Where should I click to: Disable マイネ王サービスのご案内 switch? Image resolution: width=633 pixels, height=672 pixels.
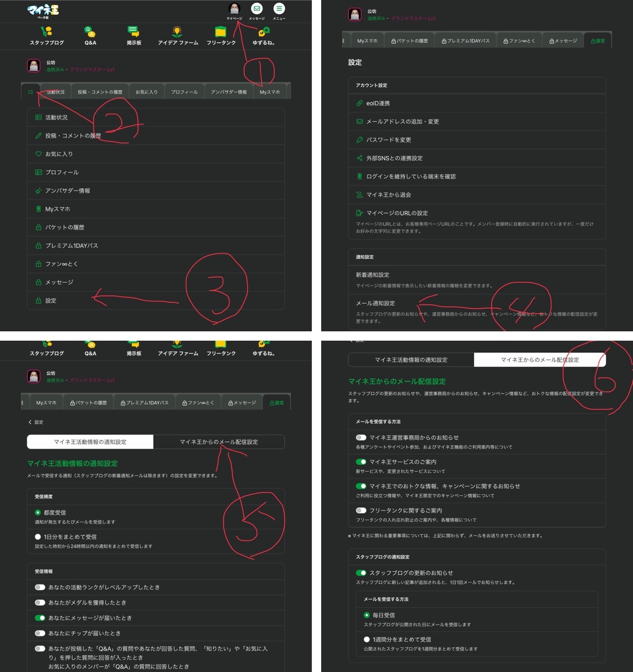(x=361, y=462)
